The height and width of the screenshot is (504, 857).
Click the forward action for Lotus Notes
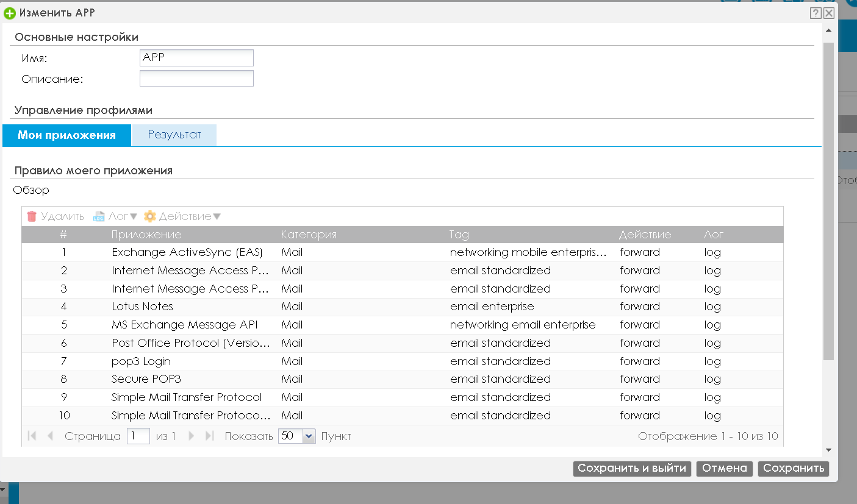640,307
